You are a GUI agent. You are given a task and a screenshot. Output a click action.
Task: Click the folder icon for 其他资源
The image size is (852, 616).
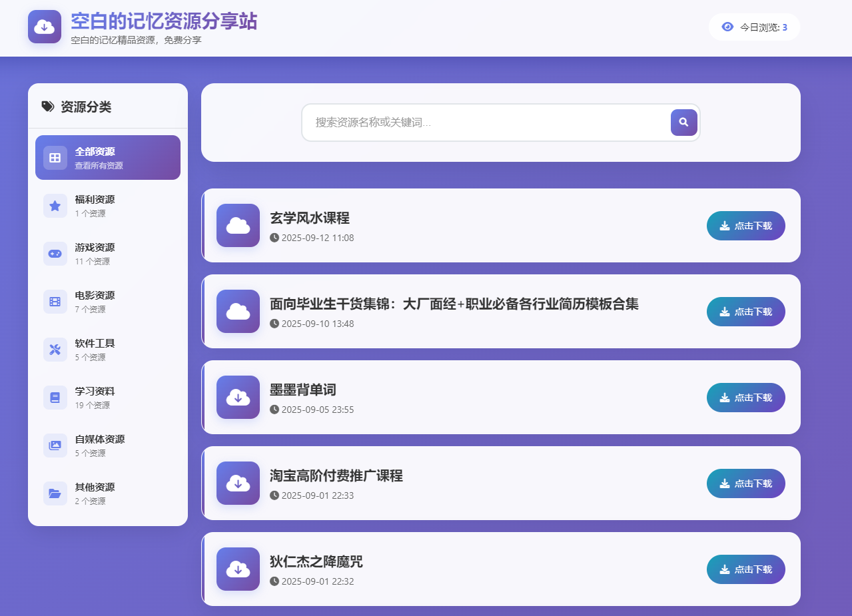coord(55,493)
